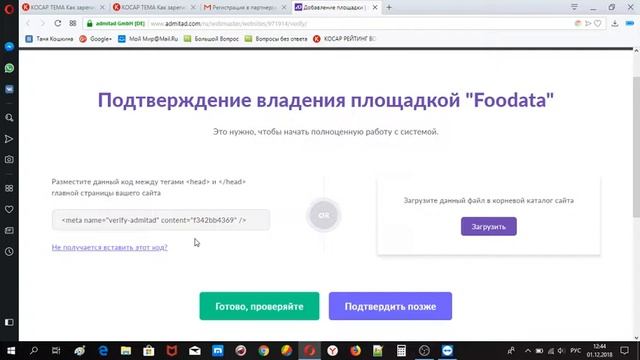
Task: Open browsing history clock in sidebar
Action: coord(9,251)
